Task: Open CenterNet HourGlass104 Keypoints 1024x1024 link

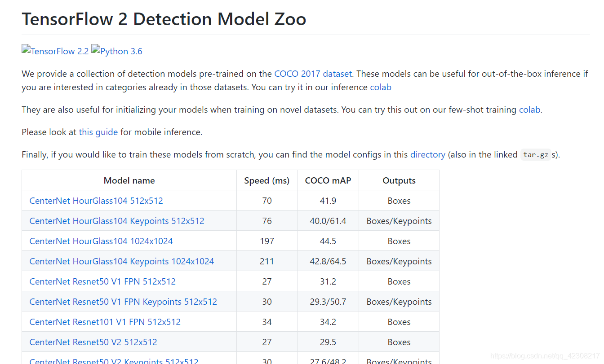Action: point(122,261)
